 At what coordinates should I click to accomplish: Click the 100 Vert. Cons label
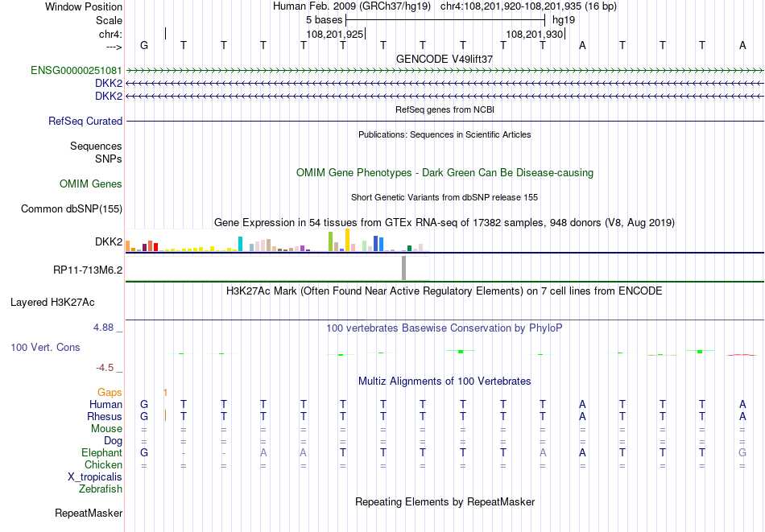[45, 347]
